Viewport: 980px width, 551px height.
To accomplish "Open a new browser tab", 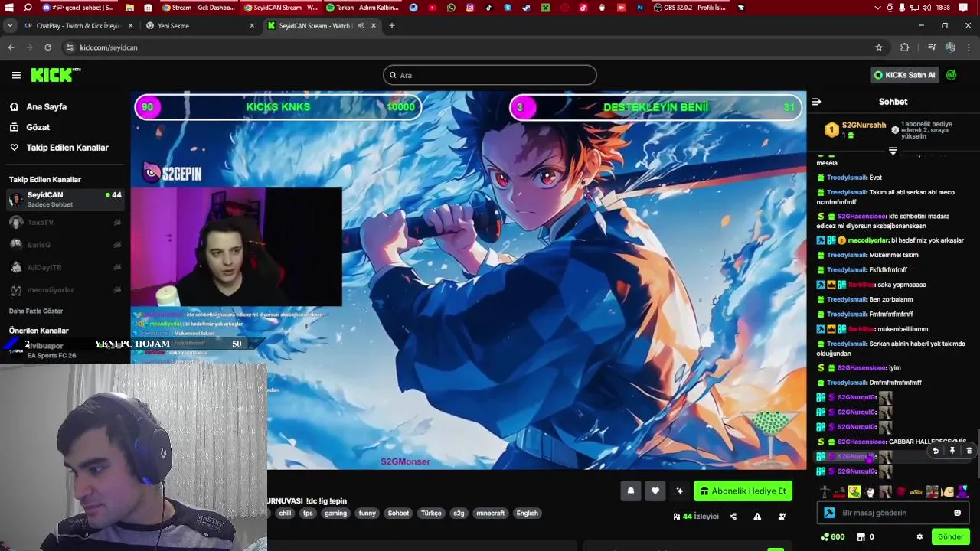I will (x=391, y=26).
